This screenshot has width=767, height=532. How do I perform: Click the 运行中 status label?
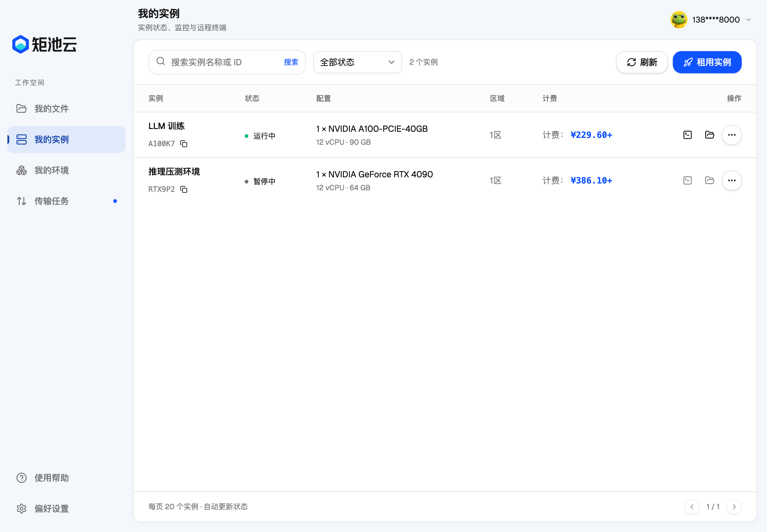(264, 136)
